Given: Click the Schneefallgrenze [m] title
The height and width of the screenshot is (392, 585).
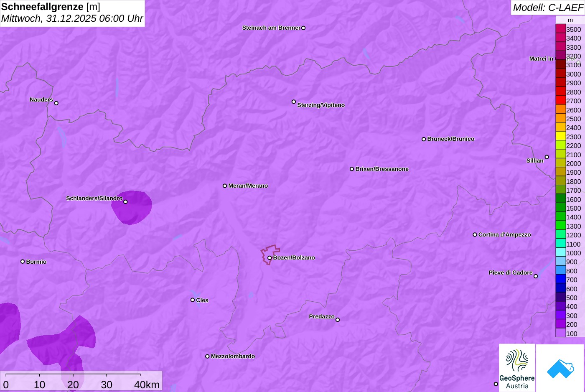Looking at the screenshot, I should (x=51, y=7).
